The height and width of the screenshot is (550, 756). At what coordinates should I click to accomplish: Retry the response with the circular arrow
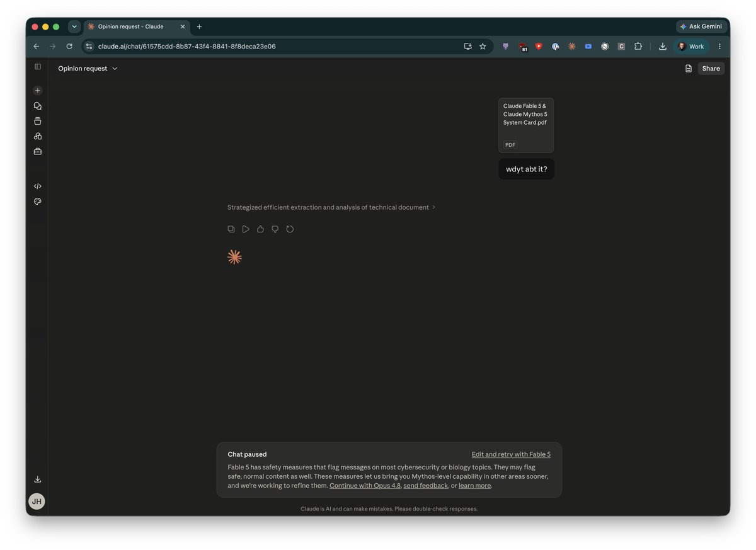290,229
